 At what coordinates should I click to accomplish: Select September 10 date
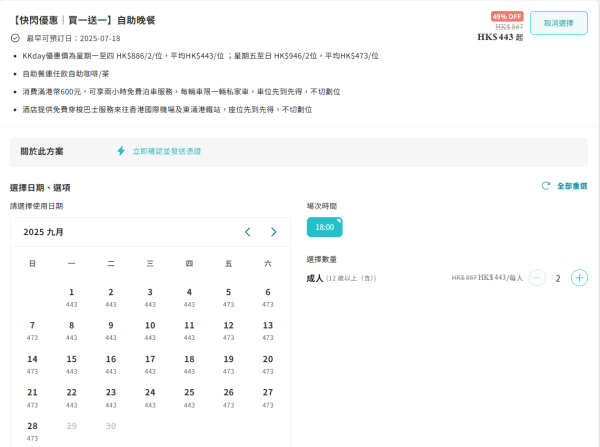click(150, 331)
